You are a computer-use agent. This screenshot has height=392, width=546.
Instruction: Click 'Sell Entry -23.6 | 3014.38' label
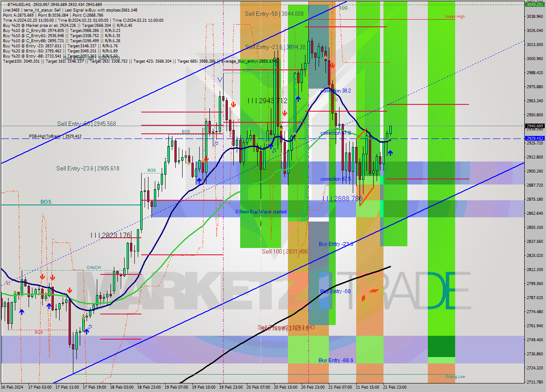[x=275, y=47]
